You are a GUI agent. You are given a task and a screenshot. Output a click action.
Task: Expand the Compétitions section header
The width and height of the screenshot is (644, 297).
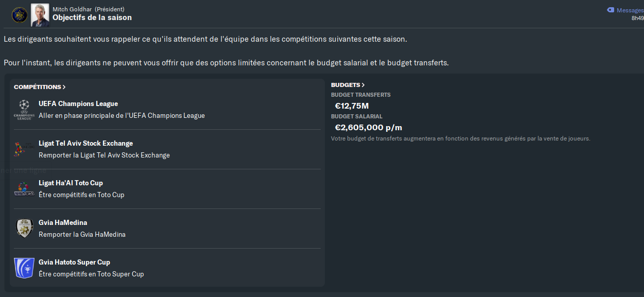[x=40, y=87]
